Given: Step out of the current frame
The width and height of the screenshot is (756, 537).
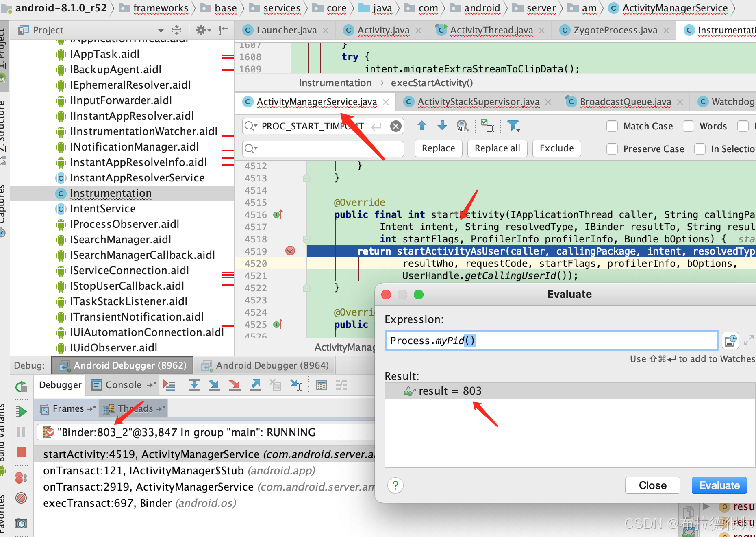Looking at the screenshot, I should point(255,385).
